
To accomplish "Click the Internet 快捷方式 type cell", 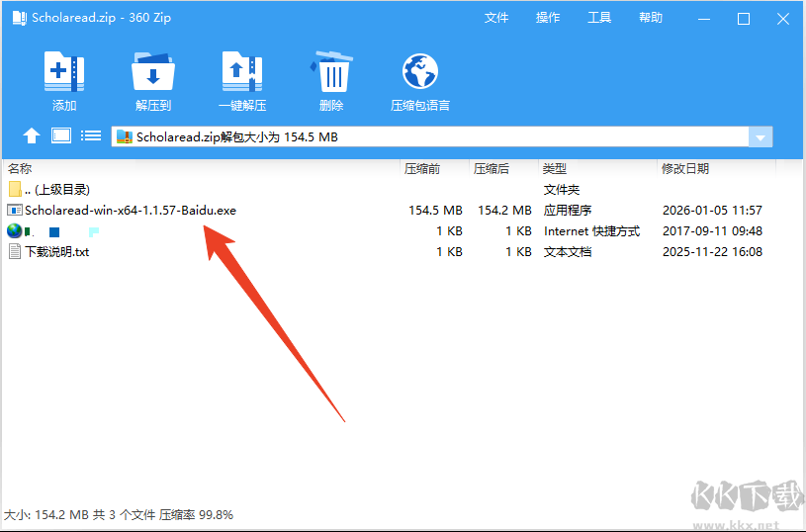I will [x=591, y=231].
